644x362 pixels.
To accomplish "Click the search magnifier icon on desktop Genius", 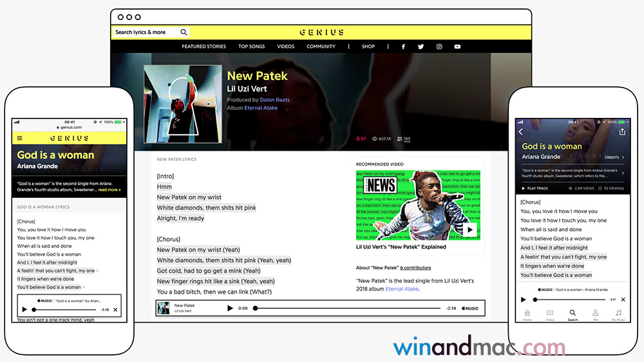I will (x=184, y=32).
